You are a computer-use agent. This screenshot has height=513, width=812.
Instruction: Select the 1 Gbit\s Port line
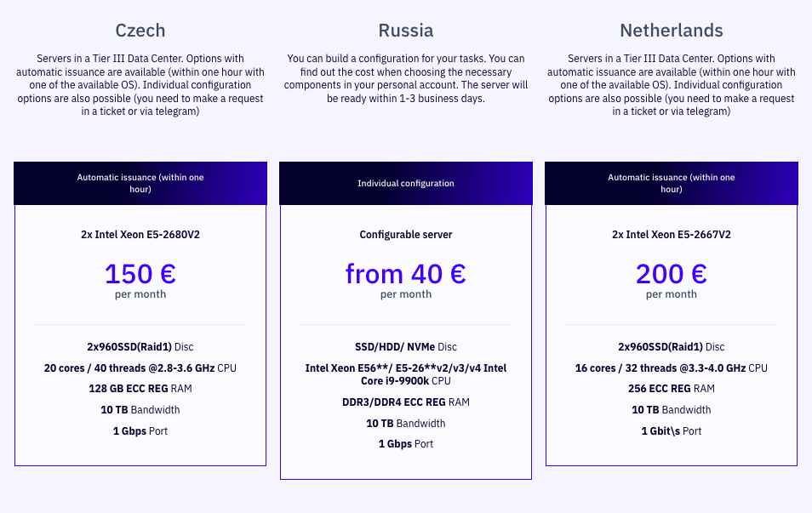pyautogui.click(x=671, y=431)
